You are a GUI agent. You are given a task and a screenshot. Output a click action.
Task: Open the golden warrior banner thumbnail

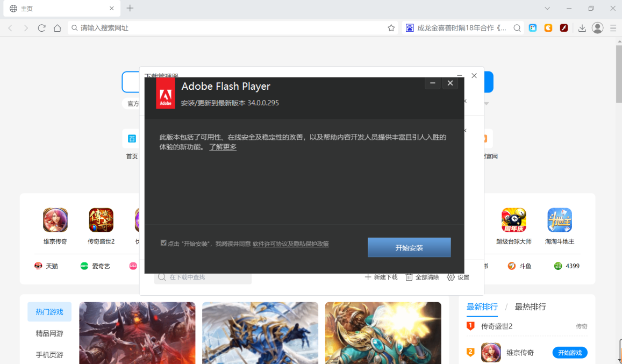click(383, 333)
